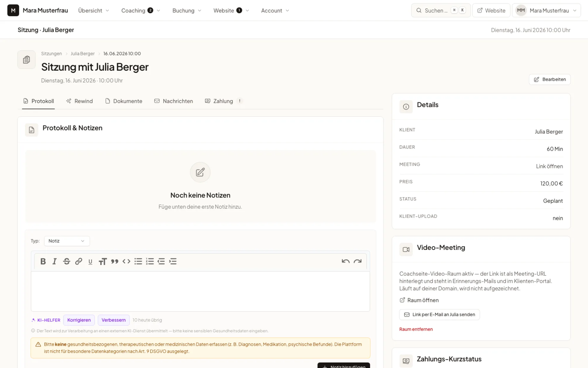
Task: Click the Geplant status value
Action: click(553, 201)
